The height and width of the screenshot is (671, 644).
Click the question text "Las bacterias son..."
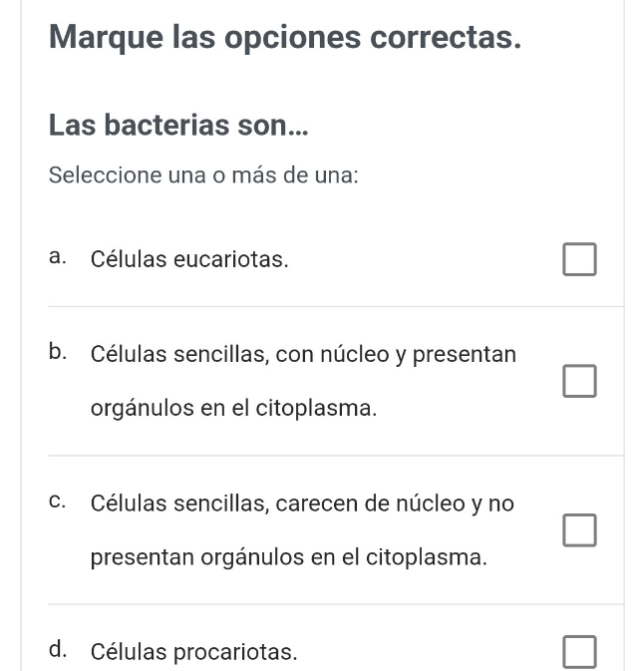coord(178,125)
